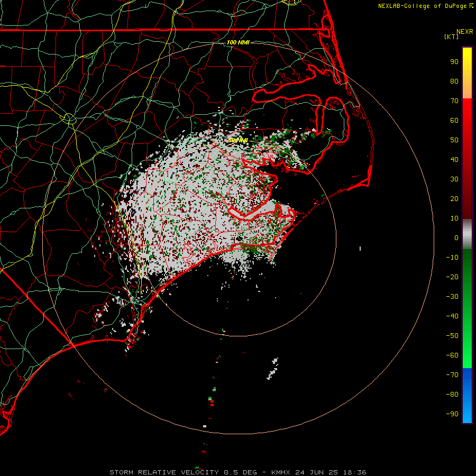
Task: Click the NEXLAB-College of DuPage credit text
Action: 425,6
